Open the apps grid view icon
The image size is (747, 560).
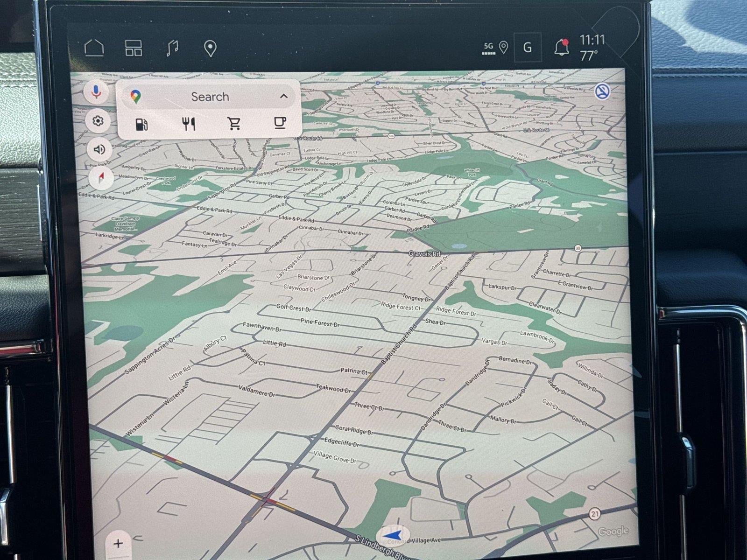[x=134, y=48]
